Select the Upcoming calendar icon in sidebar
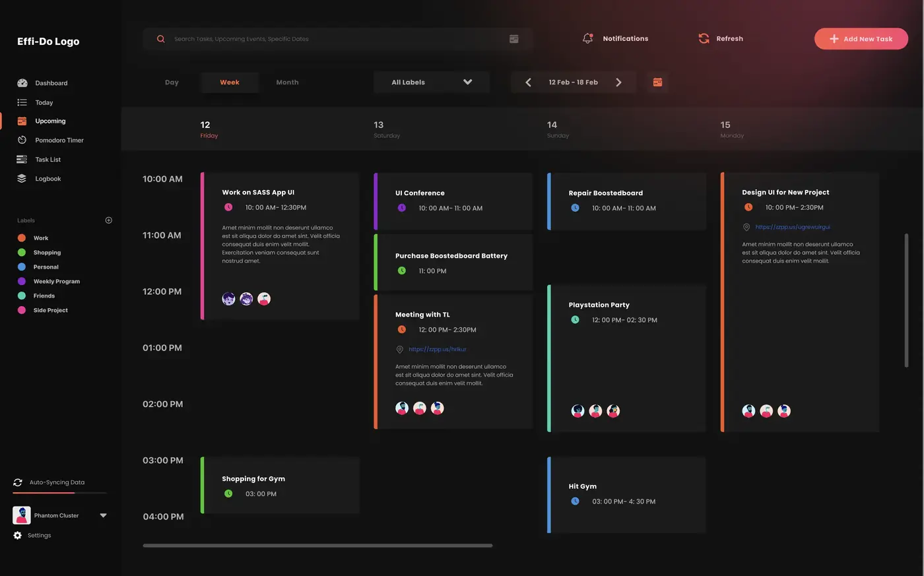Screen dimensions: 924x576 tap(22, 121)
